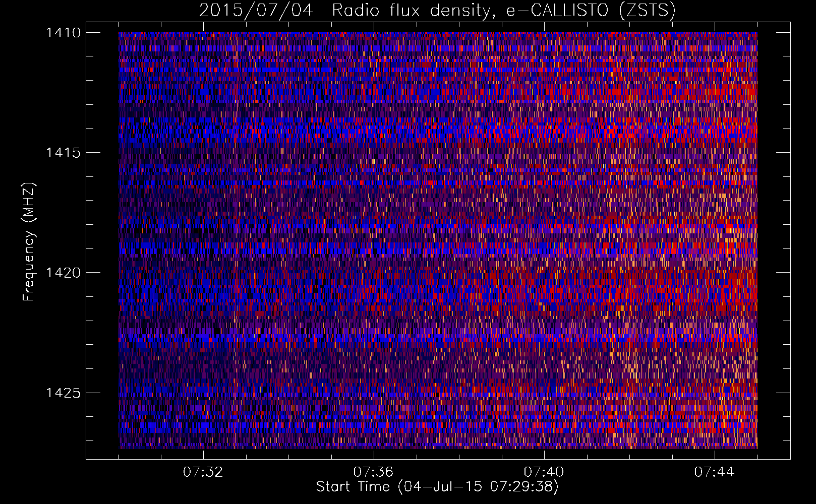
Task: Click the 07:40 time tick label
Action: coord(544,472)
